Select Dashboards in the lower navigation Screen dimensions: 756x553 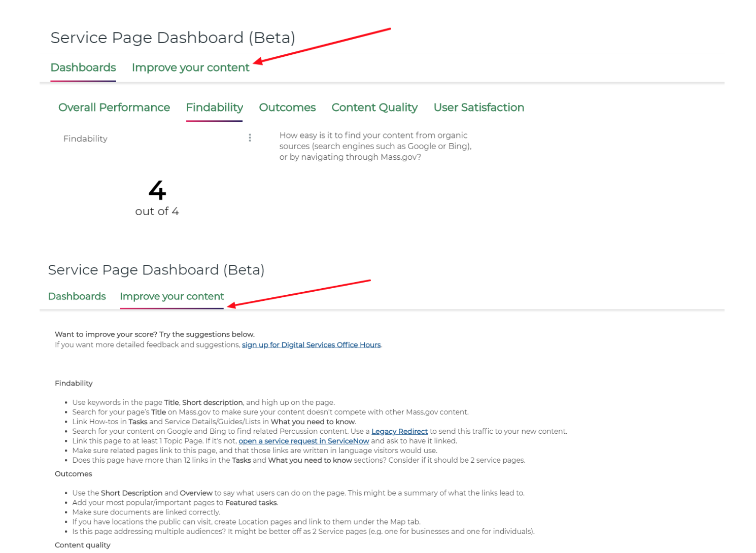click(x=77, y=296)
